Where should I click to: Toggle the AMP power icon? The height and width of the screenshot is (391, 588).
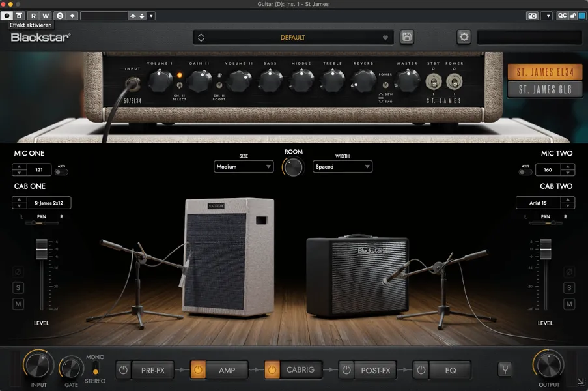(x=198, y=370)
